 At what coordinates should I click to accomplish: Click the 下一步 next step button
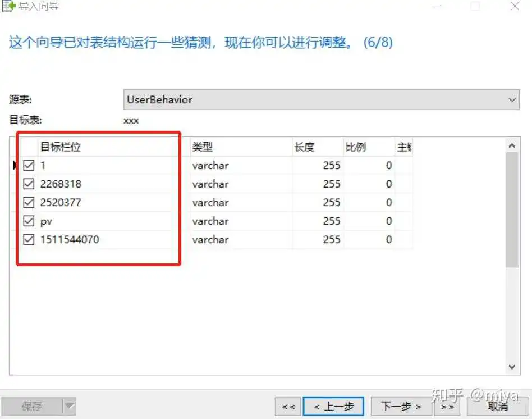[x=401, y=406]
